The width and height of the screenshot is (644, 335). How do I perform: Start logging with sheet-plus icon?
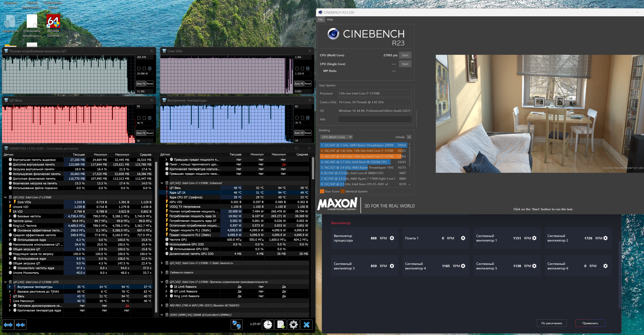click(x=281, y=325)
